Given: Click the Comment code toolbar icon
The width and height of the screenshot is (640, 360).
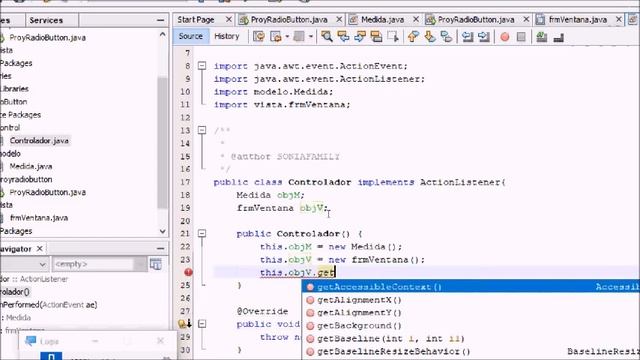Looking at the screenshot, I should (542, 37).
